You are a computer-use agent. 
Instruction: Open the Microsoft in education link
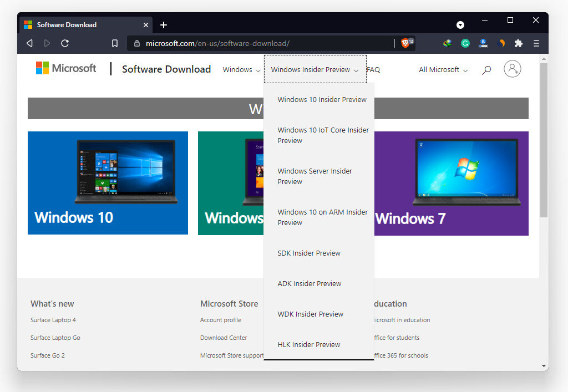[x=402, y=320]
